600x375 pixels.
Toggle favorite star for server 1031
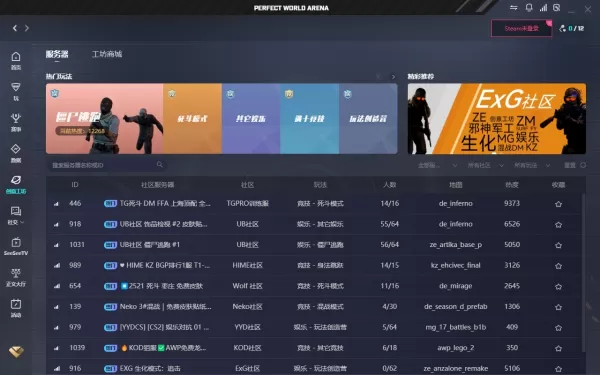558,245
